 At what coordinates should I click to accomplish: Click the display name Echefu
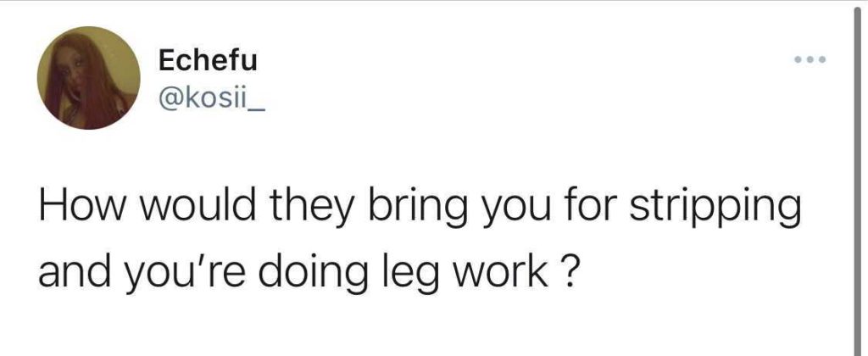pos(208,62)
